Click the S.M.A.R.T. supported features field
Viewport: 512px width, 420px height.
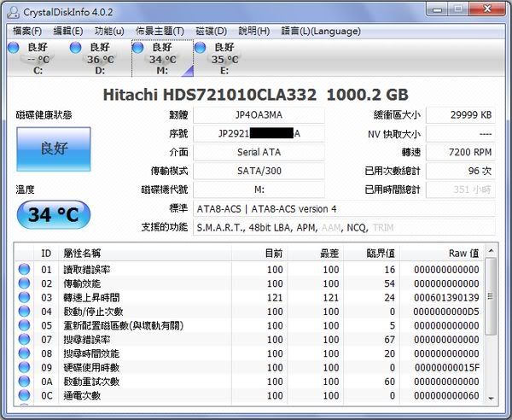[x=344, y=227]
